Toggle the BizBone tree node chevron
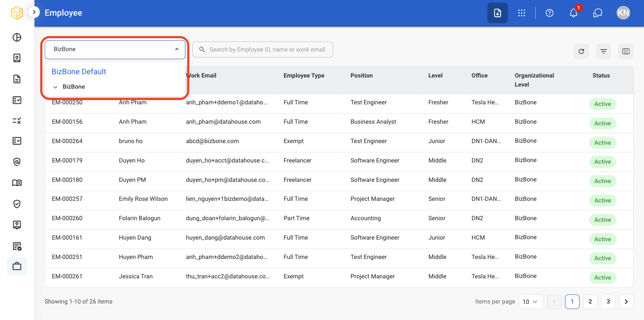The image size is (644, 320). (55, 87)
